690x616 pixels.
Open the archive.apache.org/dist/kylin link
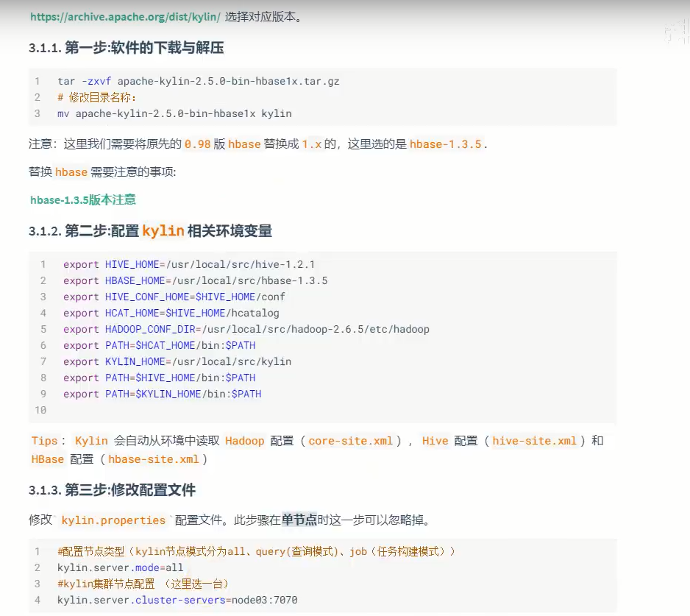(x=125, y=17)
